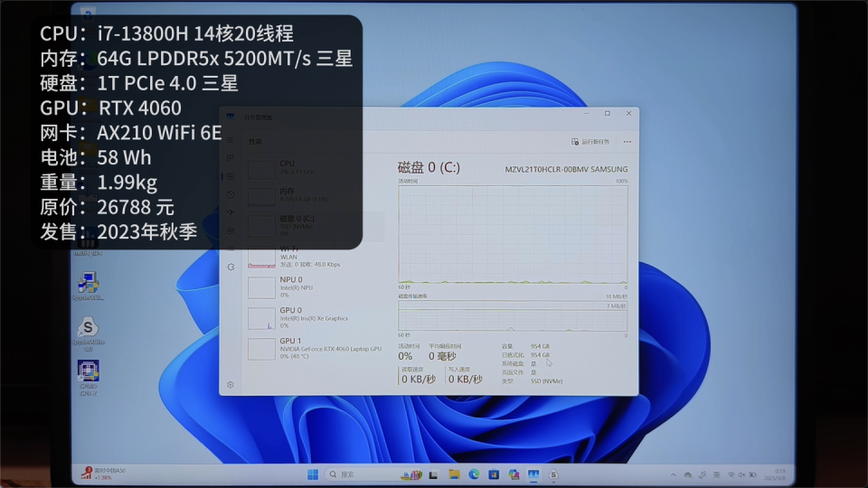
Task: Click the 0 ms average response time value
Action: (442, 356)
